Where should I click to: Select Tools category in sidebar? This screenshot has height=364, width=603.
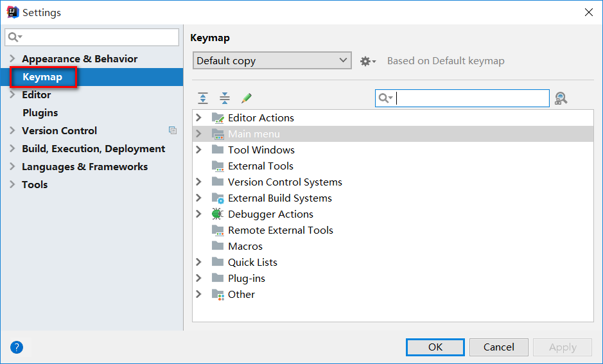coord(35,184)
